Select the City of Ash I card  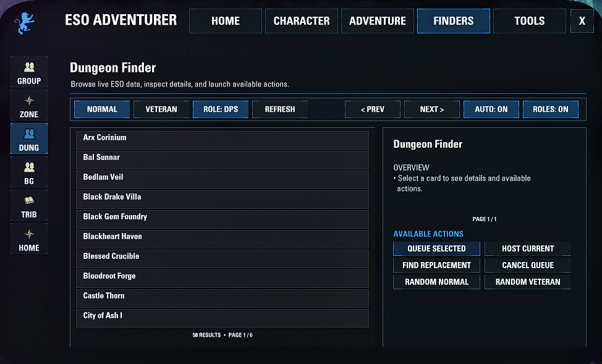point(223,318)
